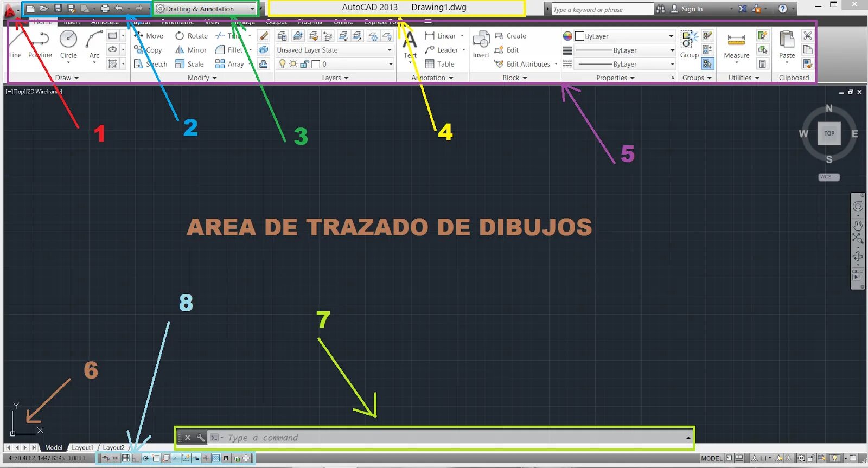Image resolution: width=868 pixels, height=468 pixels.
Task: Click the Create block button
Action: click(x=510, y=36)
